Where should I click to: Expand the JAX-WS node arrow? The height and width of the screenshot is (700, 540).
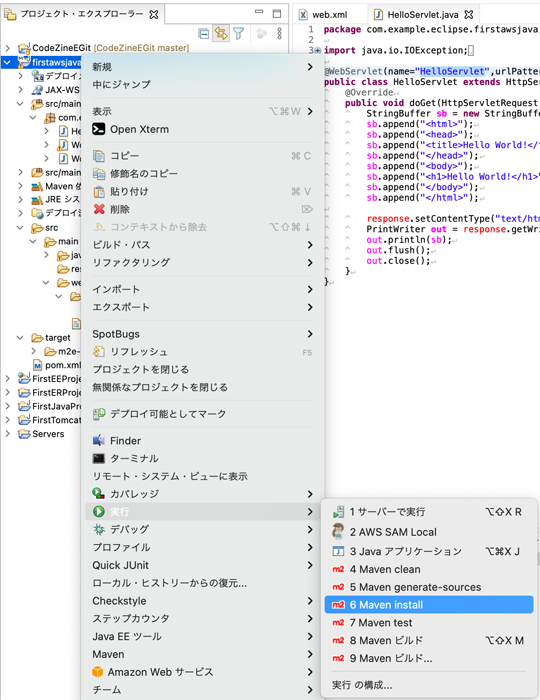21,90
